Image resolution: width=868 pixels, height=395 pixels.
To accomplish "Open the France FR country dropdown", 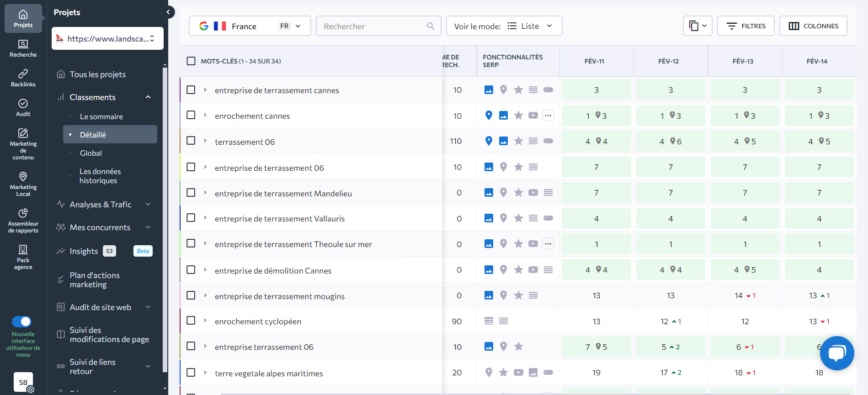I will tap(250, 26).
